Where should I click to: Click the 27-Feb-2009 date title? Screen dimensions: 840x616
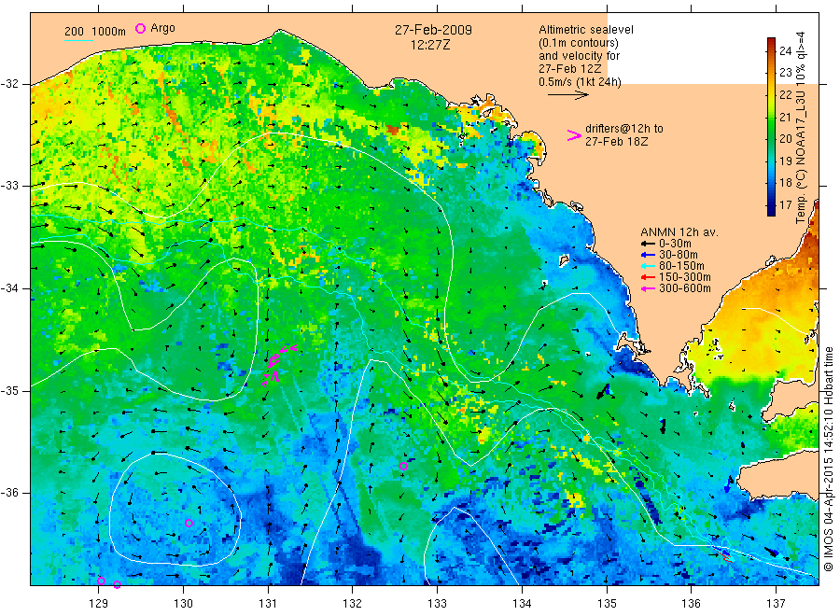coord(433,30)
